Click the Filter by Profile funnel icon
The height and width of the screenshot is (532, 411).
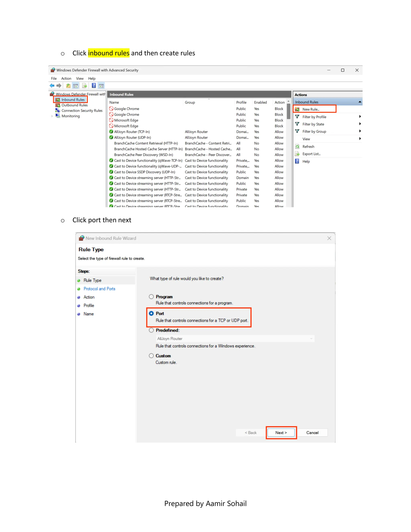tap(297, 117)
